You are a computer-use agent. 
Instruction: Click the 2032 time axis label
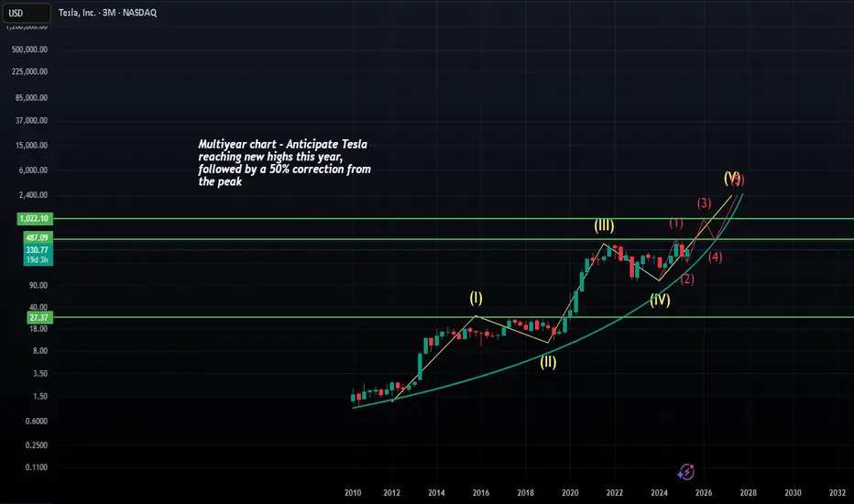pyautogui.click(x=838, y=493)
